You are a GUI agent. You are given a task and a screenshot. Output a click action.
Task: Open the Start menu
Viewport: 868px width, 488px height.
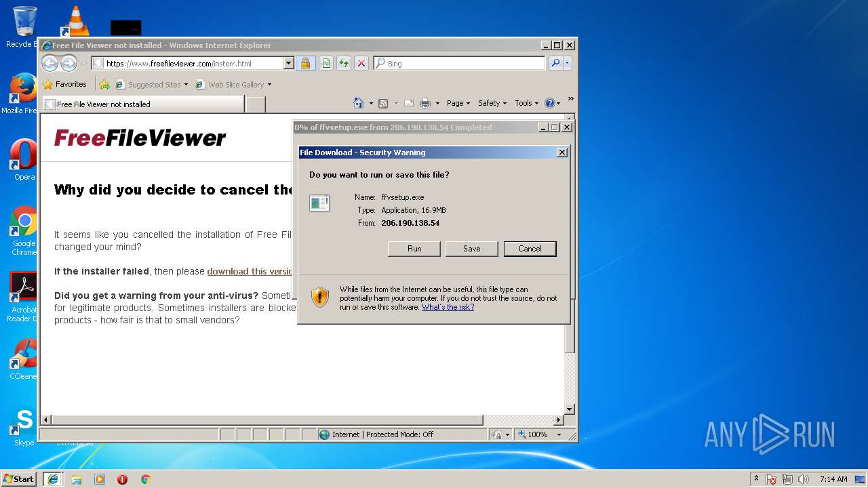coord(18,479)
